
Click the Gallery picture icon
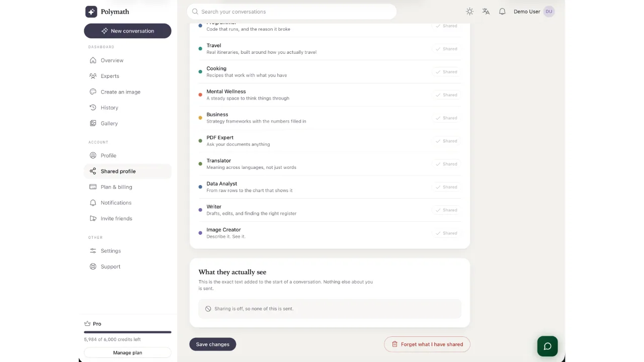click(x=93, y=123)
